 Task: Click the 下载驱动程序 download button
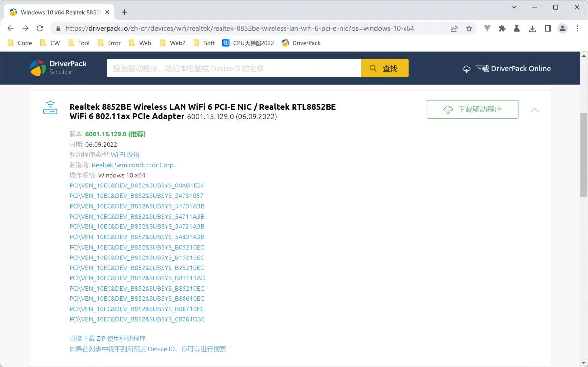click(x=473, y=110)
